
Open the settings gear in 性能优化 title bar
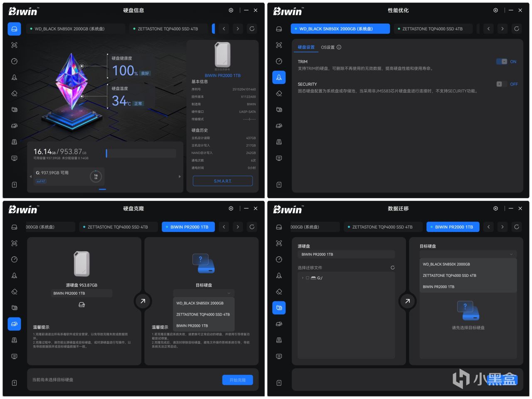pyautogui.click(x=495, y=10)
